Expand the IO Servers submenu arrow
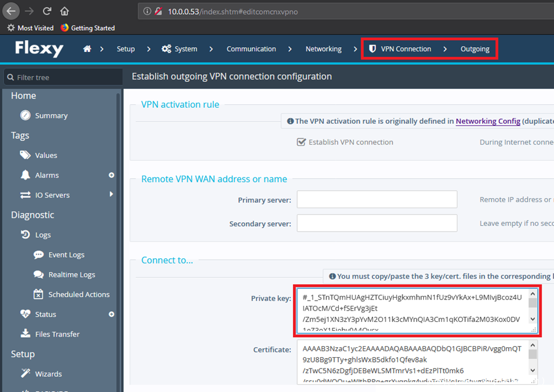 pos(111,195)
